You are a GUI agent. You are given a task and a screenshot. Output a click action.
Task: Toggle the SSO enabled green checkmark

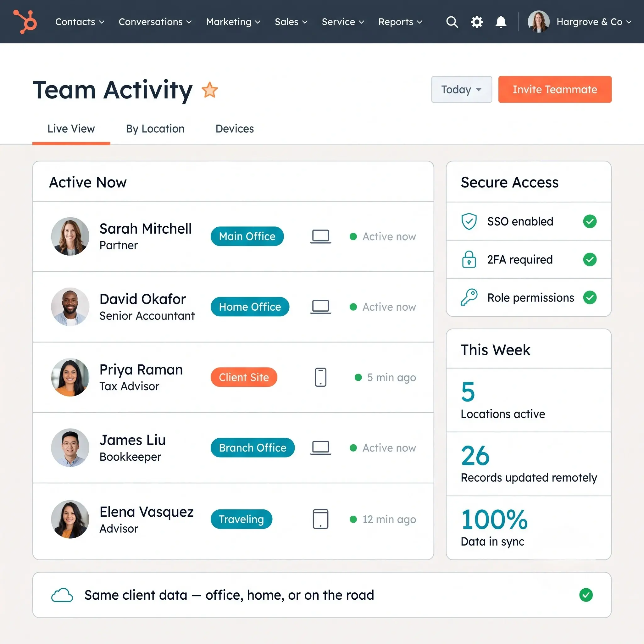[x=590, y=221]
